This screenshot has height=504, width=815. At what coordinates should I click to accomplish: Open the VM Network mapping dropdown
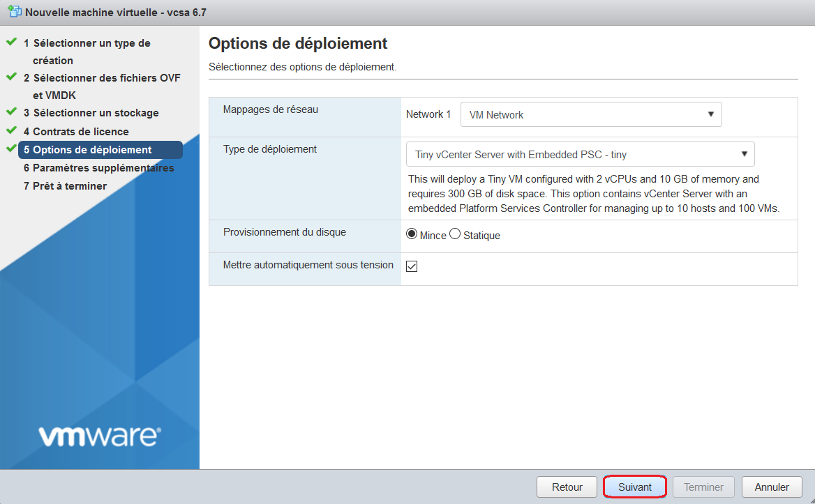(591, 115)
